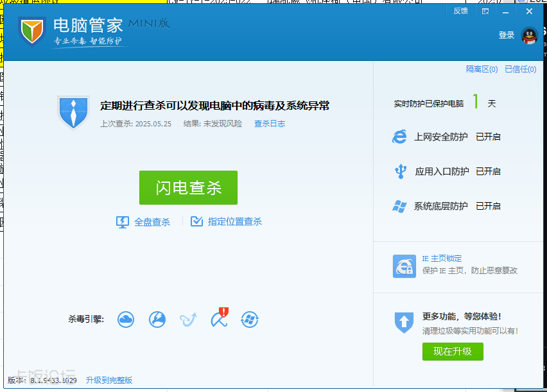Click 升级到完整版 link
The image size is (547, 392).
click(109, 380)
